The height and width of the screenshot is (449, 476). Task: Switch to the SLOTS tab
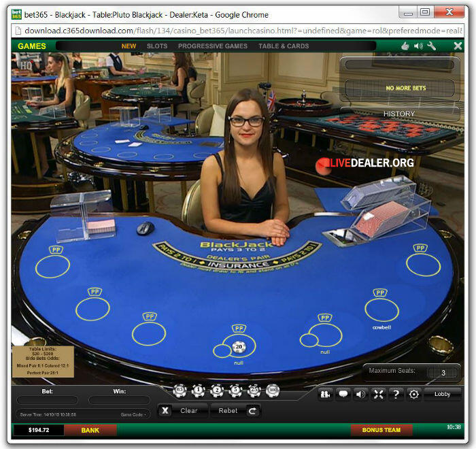pos(157,46)
